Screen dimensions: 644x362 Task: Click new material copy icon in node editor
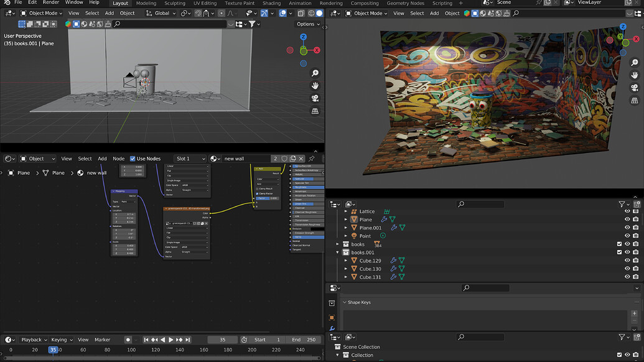click(x=293, y=159)
